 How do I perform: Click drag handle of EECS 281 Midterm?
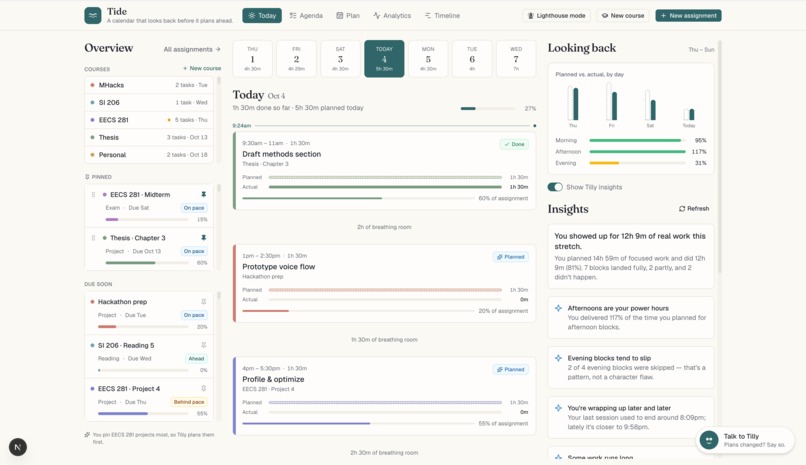point(93,195)
